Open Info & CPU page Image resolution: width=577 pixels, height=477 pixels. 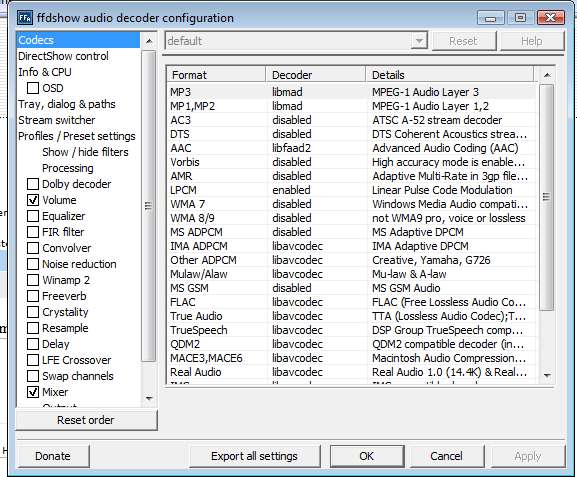45,72
